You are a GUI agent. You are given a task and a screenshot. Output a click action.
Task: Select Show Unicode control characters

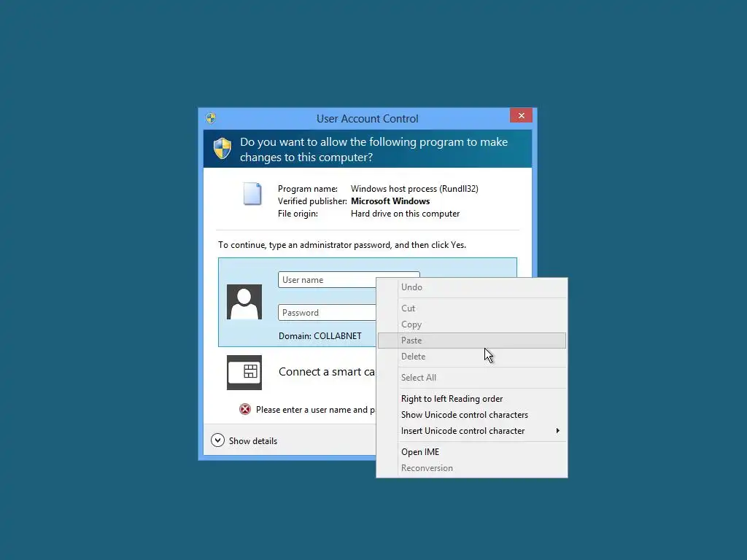[x=472, y=415]
